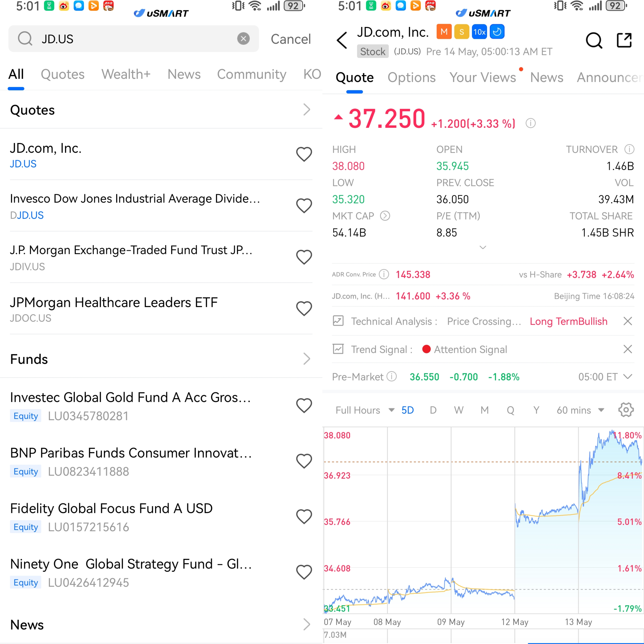Tap the ADR Conv. Price info icon
The image size is (644, 644).
[384, 274]
